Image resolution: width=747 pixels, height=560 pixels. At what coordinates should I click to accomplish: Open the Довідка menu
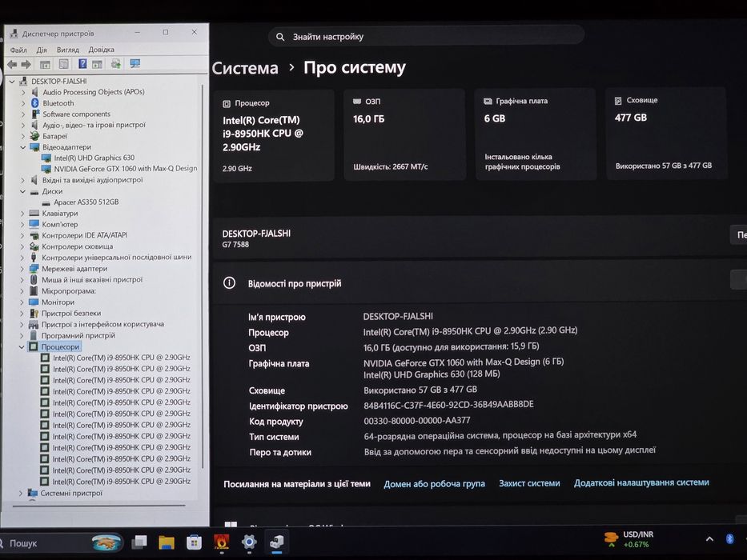[x=101, y=50]
